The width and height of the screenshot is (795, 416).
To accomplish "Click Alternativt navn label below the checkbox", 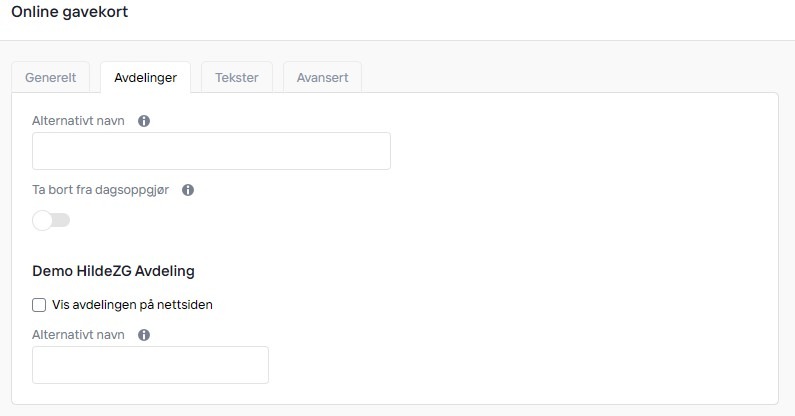I will (x=79, y=335).
